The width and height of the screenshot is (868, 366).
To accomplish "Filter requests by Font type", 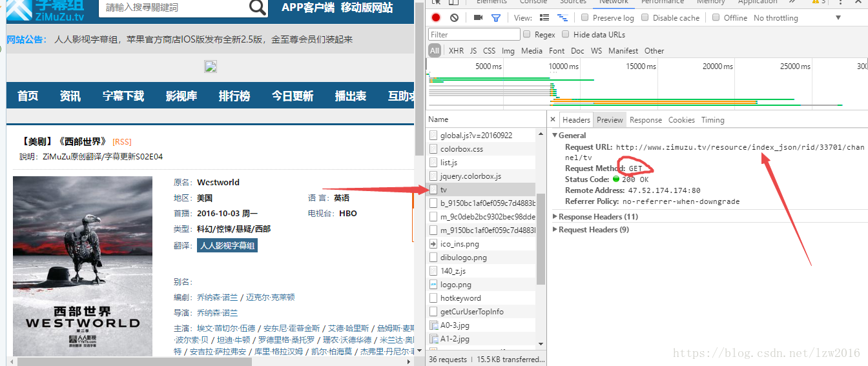I will coord(557,50).
